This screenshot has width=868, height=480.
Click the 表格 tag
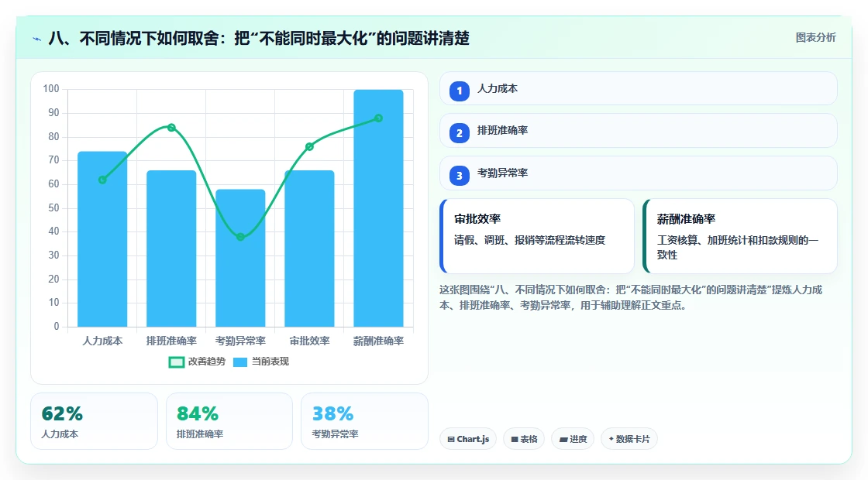point(524,439)
